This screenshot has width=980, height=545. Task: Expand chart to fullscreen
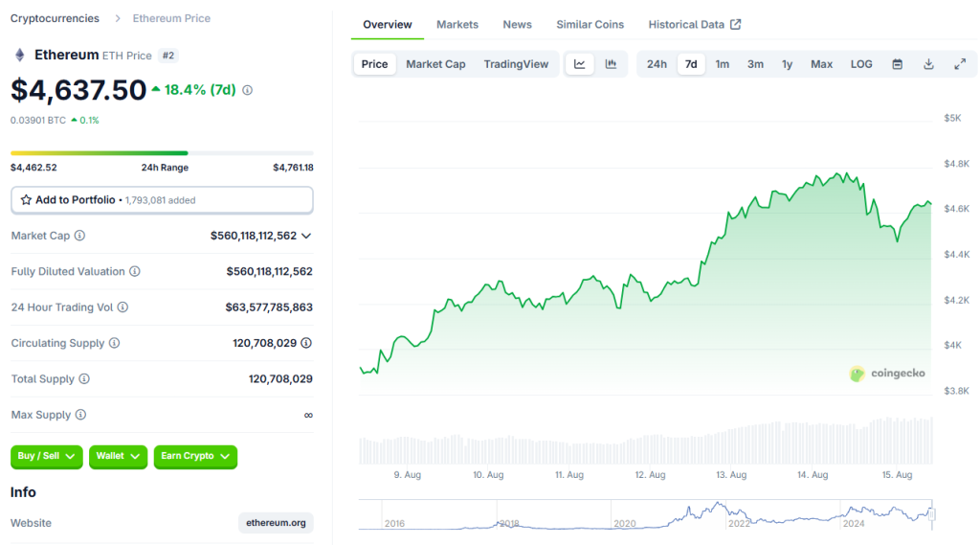pyautogui.click(x=960, y=64)
